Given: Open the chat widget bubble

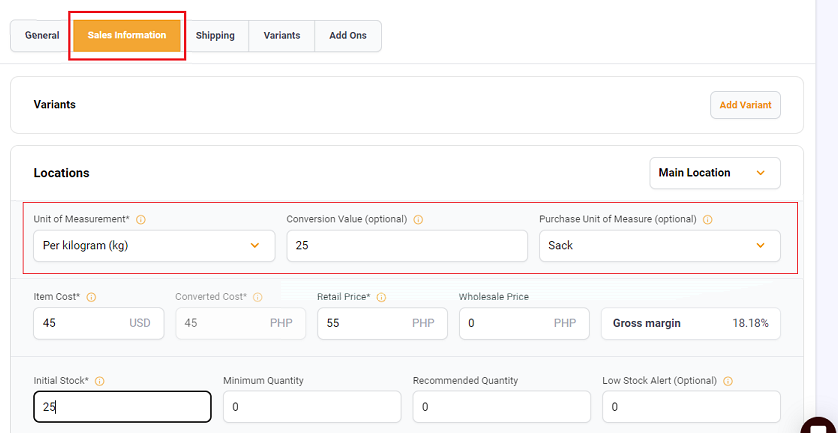Looking at the screenshot, I should [820, 426].
